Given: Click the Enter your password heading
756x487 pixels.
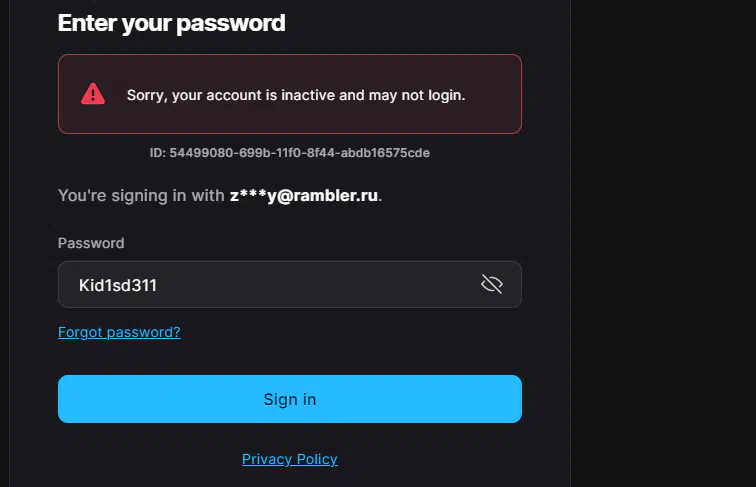Looking at the screenshot, I should click(x=172, y=23).
